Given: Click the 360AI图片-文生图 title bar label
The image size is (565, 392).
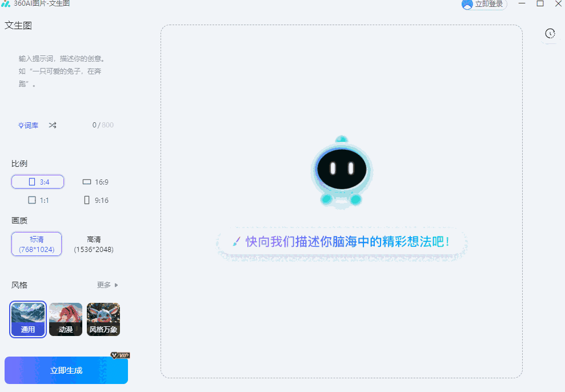Looking at the screenshot, I should (x=41, y=4).
